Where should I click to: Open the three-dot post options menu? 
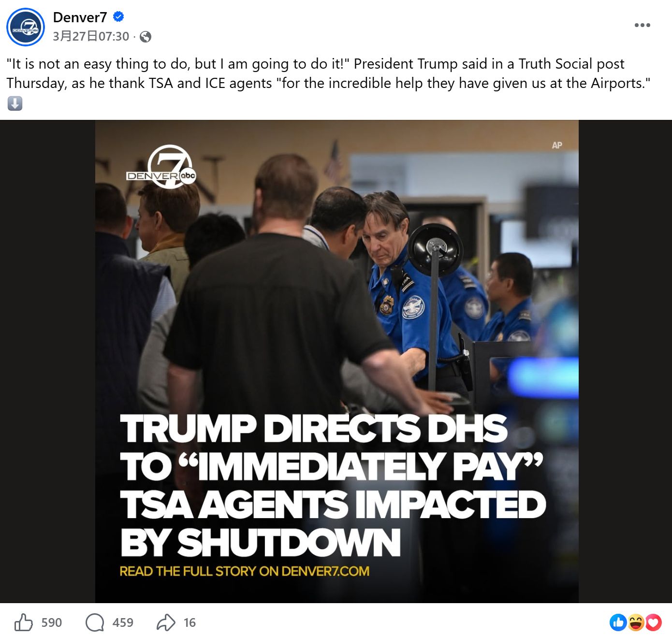pos(642,25)
